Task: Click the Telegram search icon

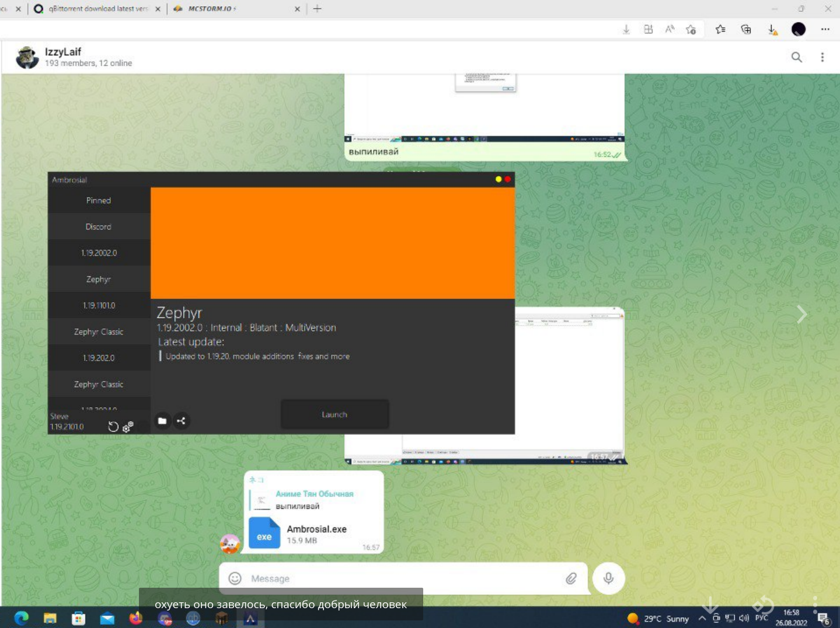Action: point(797,57)
